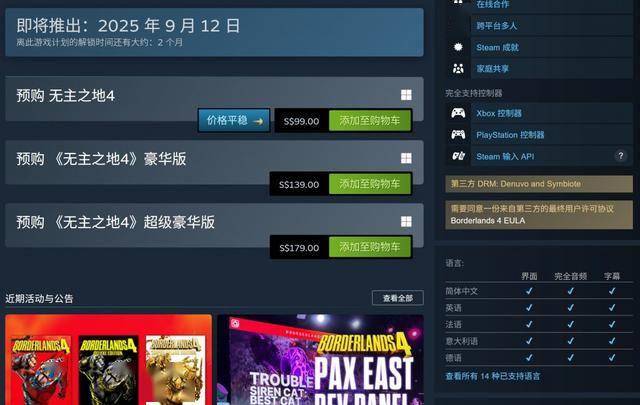
Task: Click the Steam achievements star icon
Action: pos(458,47)
